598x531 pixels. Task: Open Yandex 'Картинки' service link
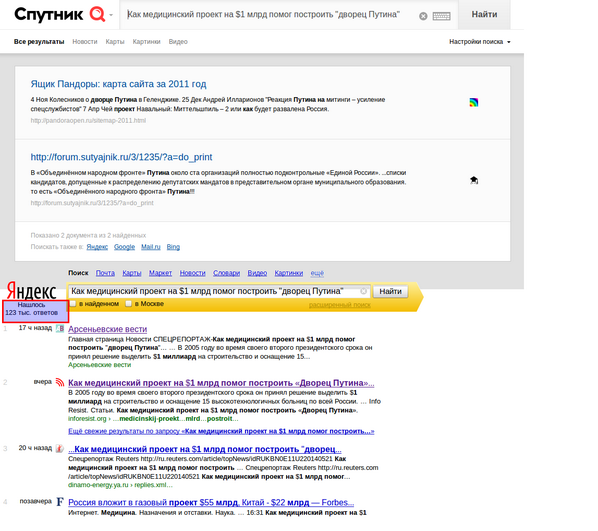[289, 273]
